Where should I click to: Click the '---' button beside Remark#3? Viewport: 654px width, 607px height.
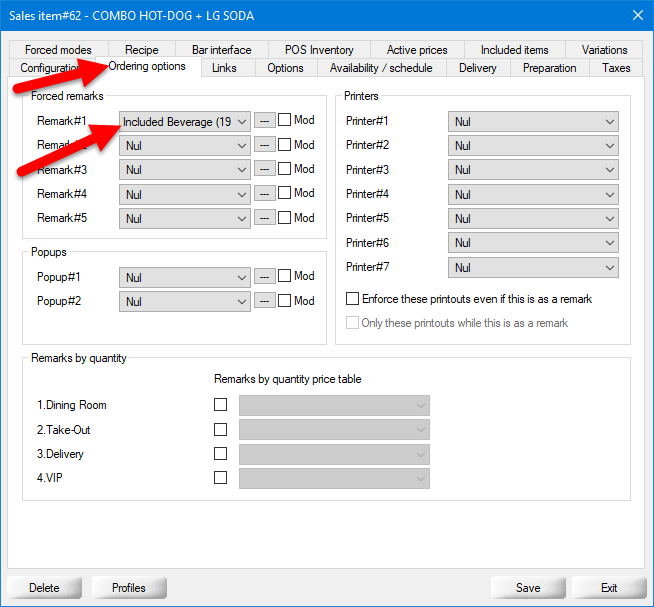264,170
